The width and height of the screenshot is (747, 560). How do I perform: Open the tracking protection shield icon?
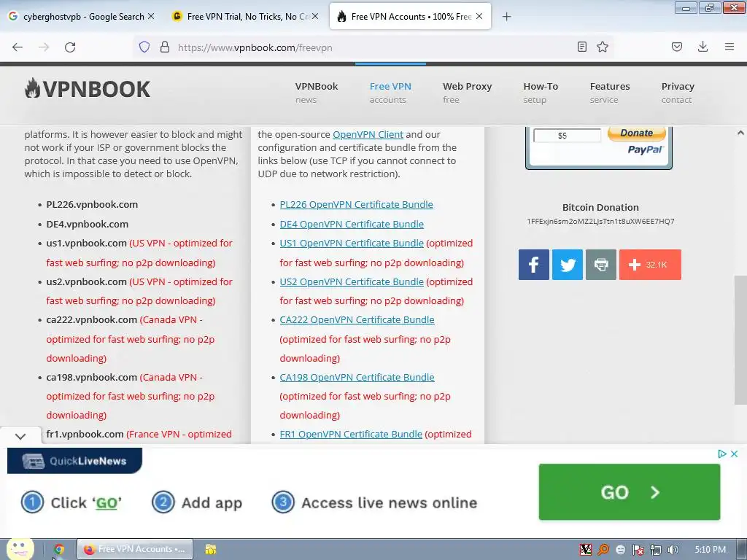[x=144, y=47]
